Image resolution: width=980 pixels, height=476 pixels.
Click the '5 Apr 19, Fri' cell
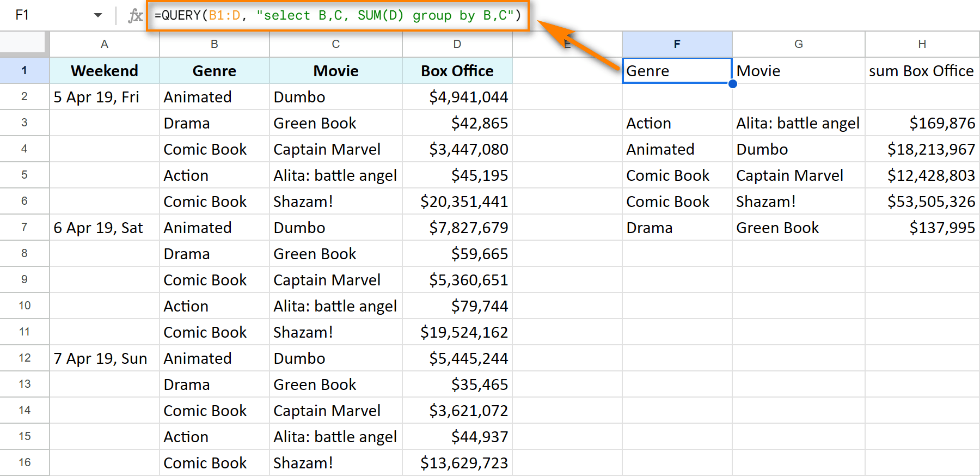pos(105,97)
